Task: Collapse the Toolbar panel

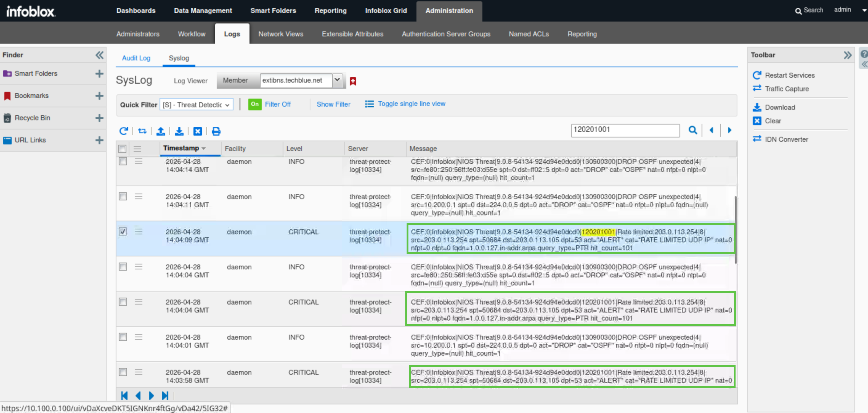Action: click(x=848, y=55)
